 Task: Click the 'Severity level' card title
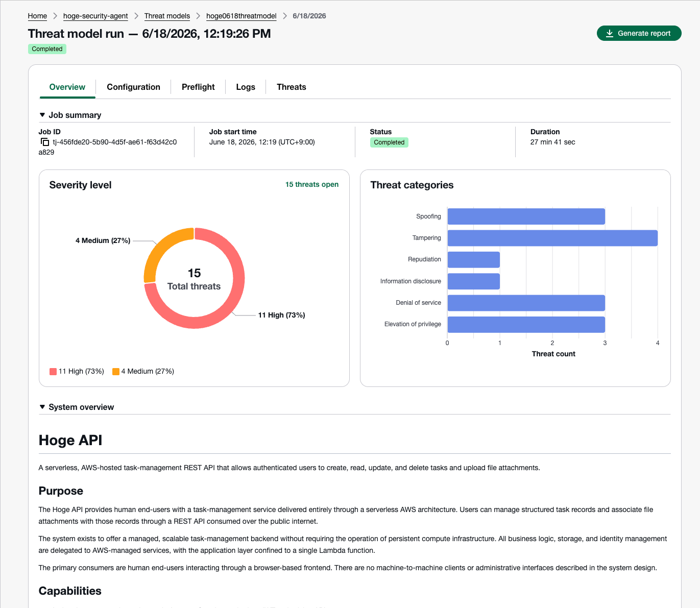pyautogui.click(x=80, y=185)
